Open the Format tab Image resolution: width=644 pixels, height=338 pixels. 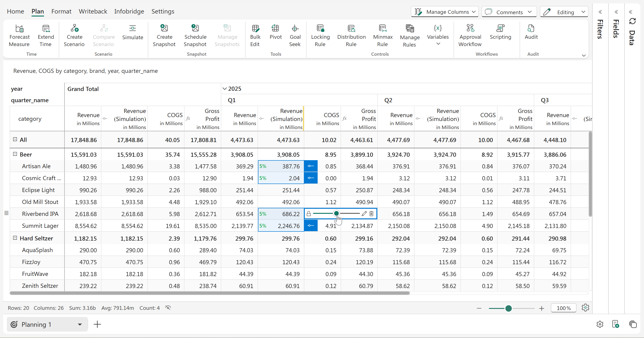tap(61, 11)
